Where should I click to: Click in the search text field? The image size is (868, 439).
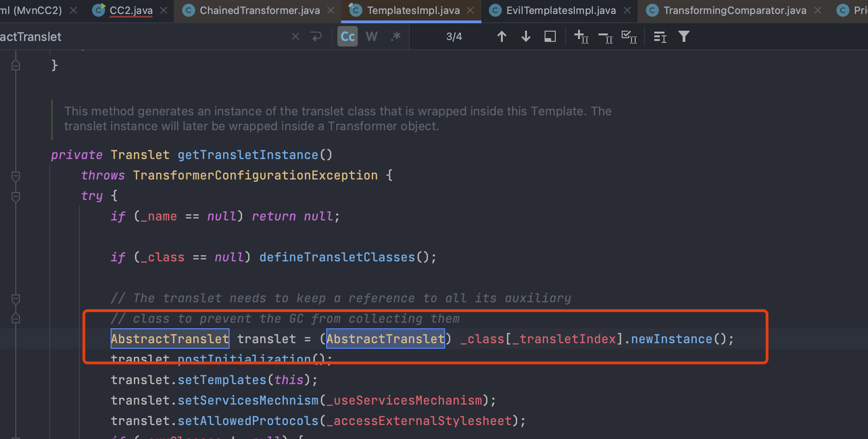tap(139, 37)
